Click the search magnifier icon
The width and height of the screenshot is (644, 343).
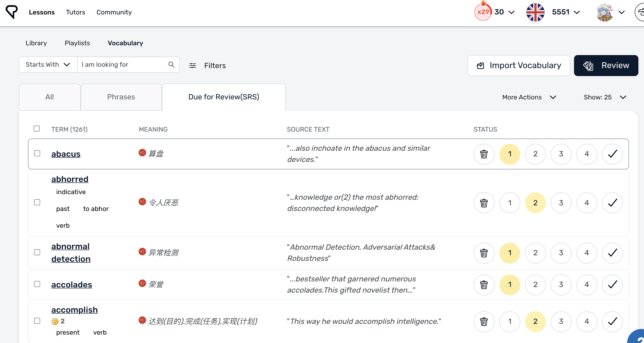[x=171, y=65]
